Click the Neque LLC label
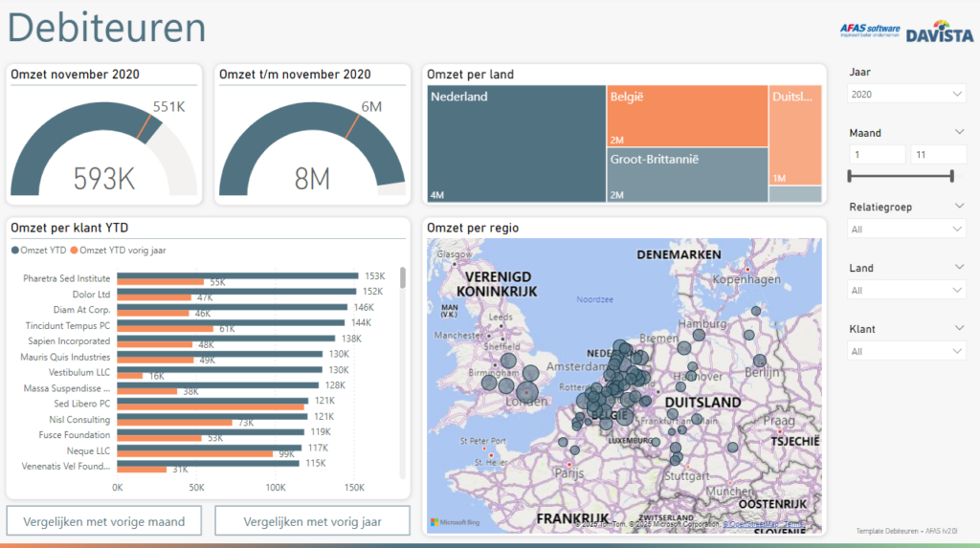This screenshot has height=548, width=980. [88, 450]
